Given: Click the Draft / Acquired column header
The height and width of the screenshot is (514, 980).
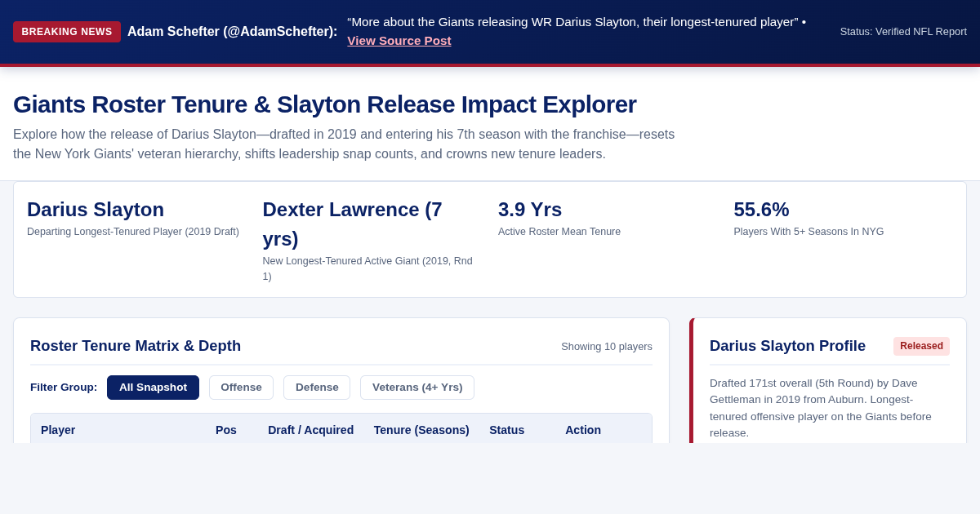Looking at the screenshot, I should (x=310, y=430).
